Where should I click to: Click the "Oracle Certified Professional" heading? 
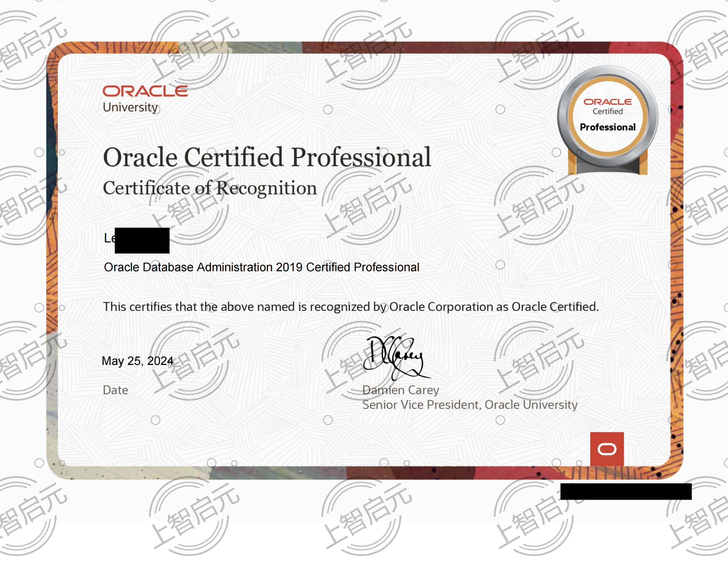coord(267,157)
